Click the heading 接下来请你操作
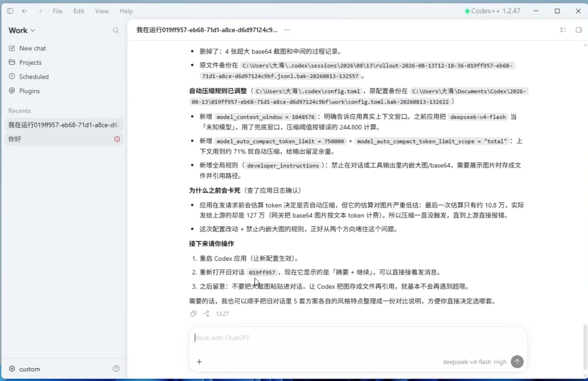Viewport: 588px width, 381px height. (x=211, y=244)
